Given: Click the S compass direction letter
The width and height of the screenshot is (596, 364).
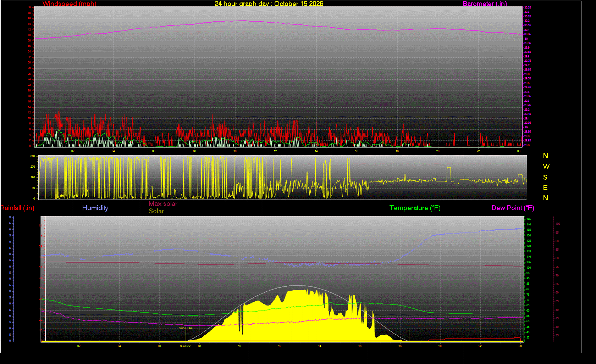Looking at the screenshot, I should point(545,177).
